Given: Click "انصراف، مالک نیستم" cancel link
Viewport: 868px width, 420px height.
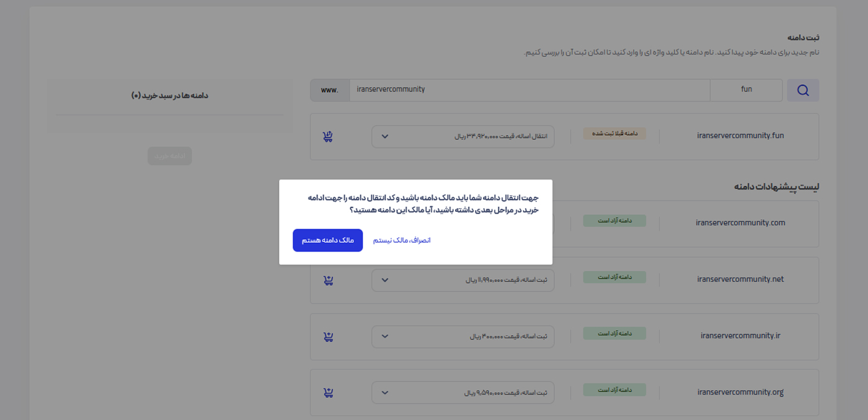Looking at the screenshot, I should point(402,240).
